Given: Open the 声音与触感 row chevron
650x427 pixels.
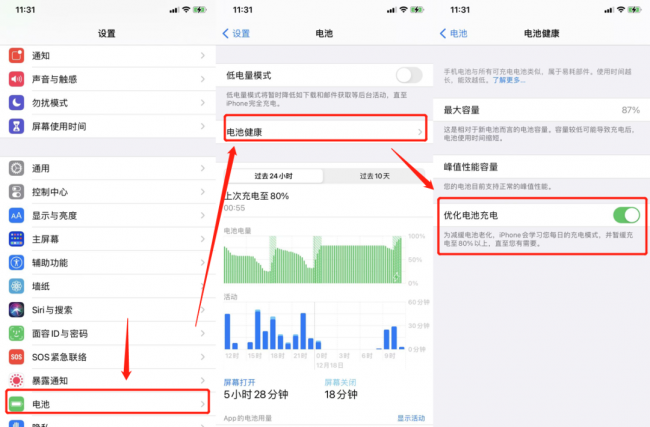Looking at the screenshot, I should click(x=203, y=79).
